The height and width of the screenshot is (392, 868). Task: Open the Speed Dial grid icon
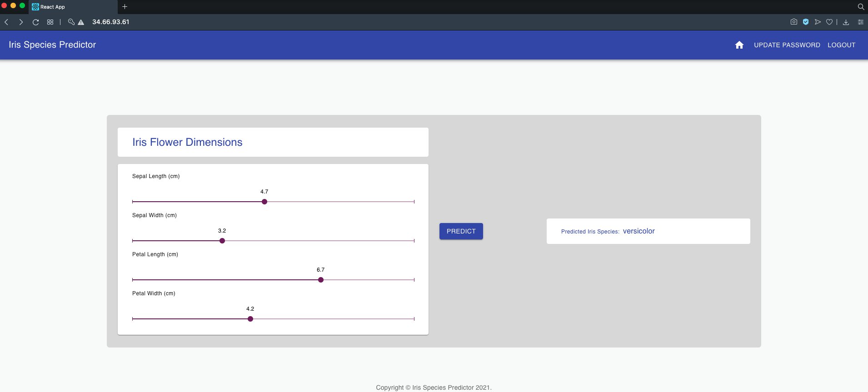(50, 22)
